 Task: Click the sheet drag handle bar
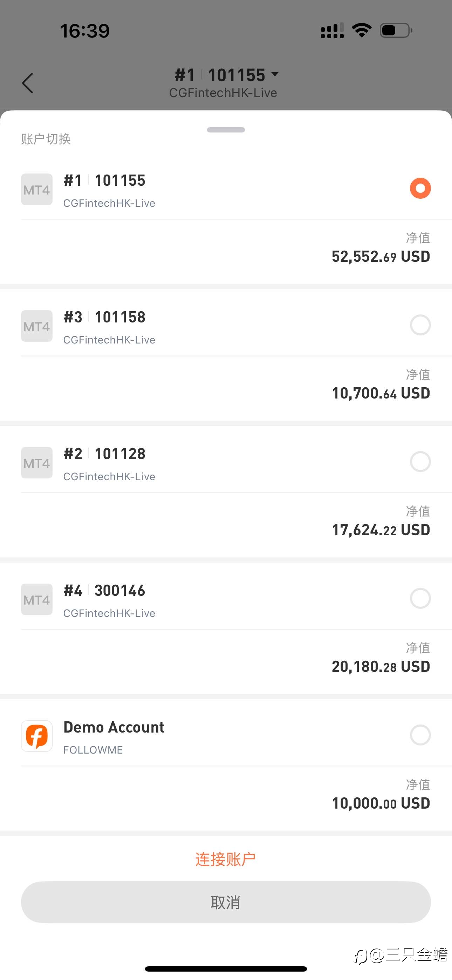pyautogui.click(x=226, y=130)
